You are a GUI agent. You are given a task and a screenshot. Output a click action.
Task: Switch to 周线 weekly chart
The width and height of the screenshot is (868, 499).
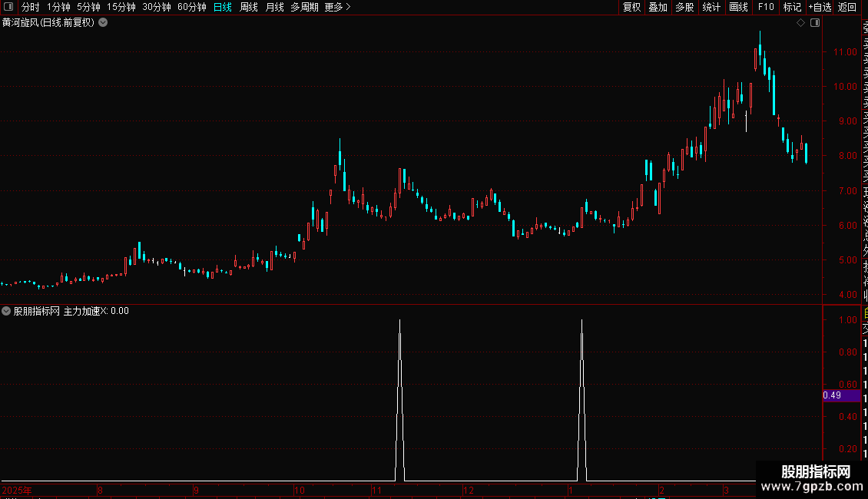249,7
